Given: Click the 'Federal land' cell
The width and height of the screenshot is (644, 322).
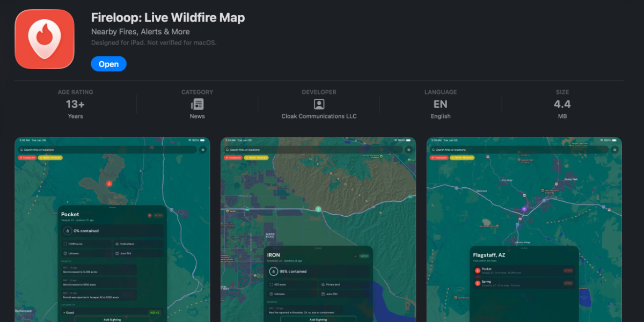Looking at the screenshot, I should coord(138,244).
